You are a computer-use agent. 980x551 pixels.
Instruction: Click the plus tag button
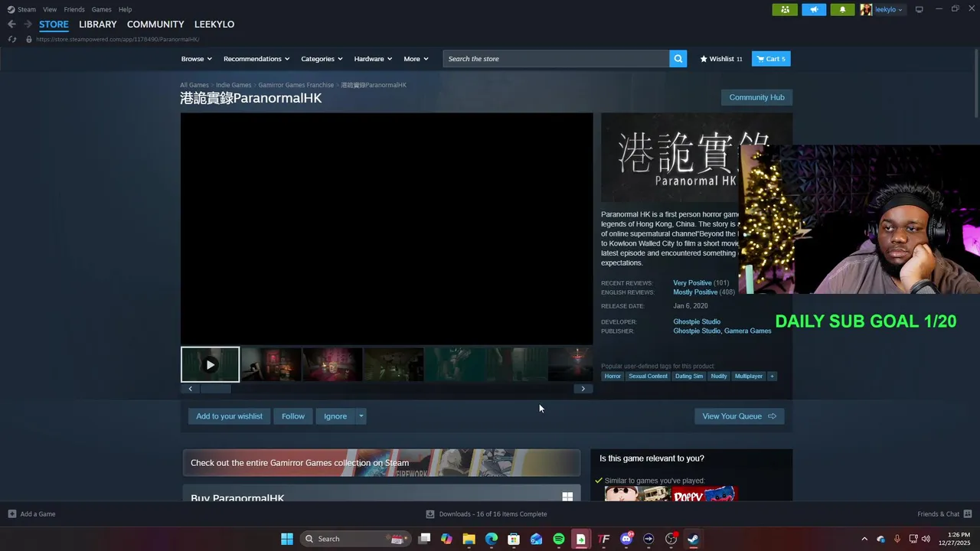pyautogui.click(x=772, y=376)
